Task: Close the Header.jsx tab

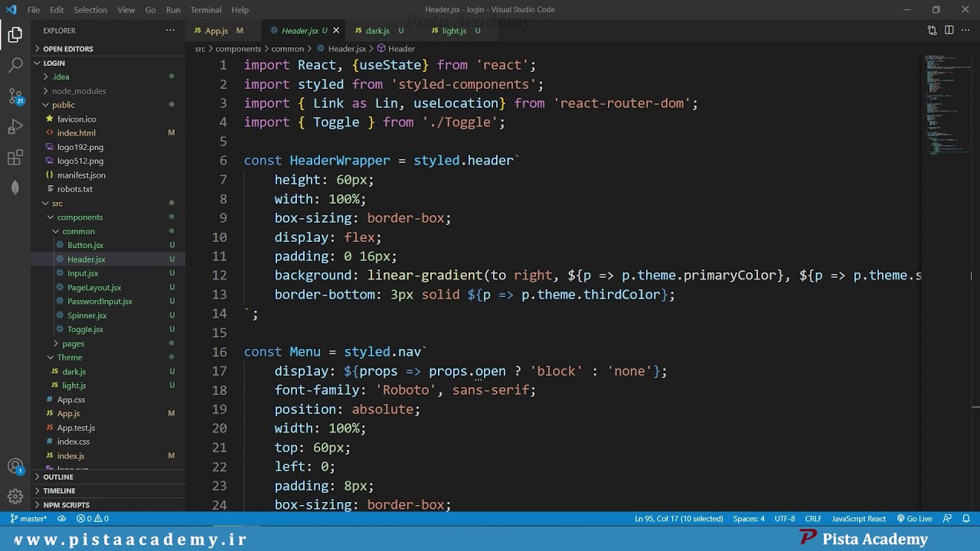Action: tap(335, 31)
